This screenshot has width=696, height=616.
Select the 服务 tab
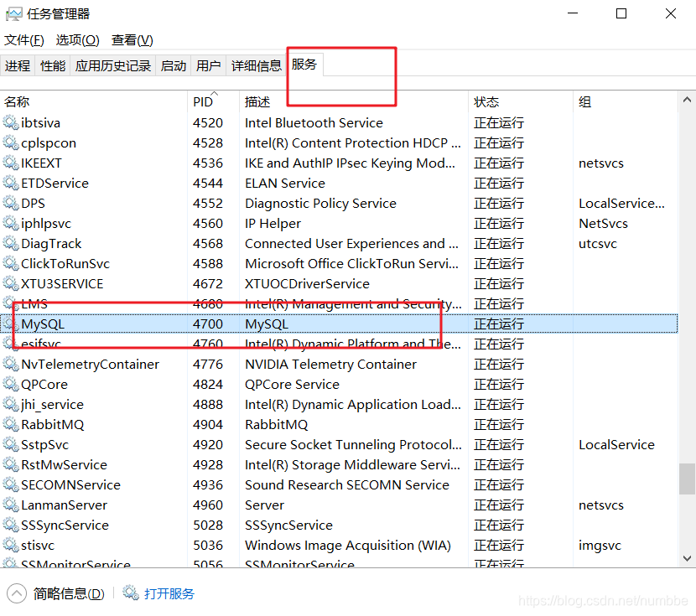click(x=304, y=65)
